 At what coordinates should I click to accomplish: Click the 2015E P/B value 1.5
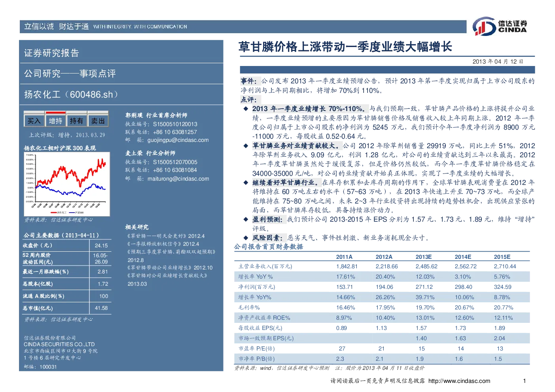point(498,359)
